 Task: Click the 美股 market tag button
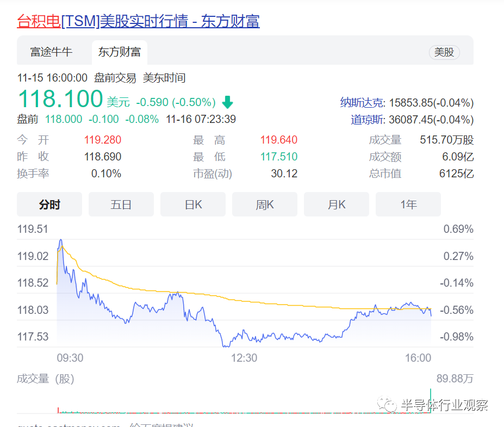(x=444, y=52)
